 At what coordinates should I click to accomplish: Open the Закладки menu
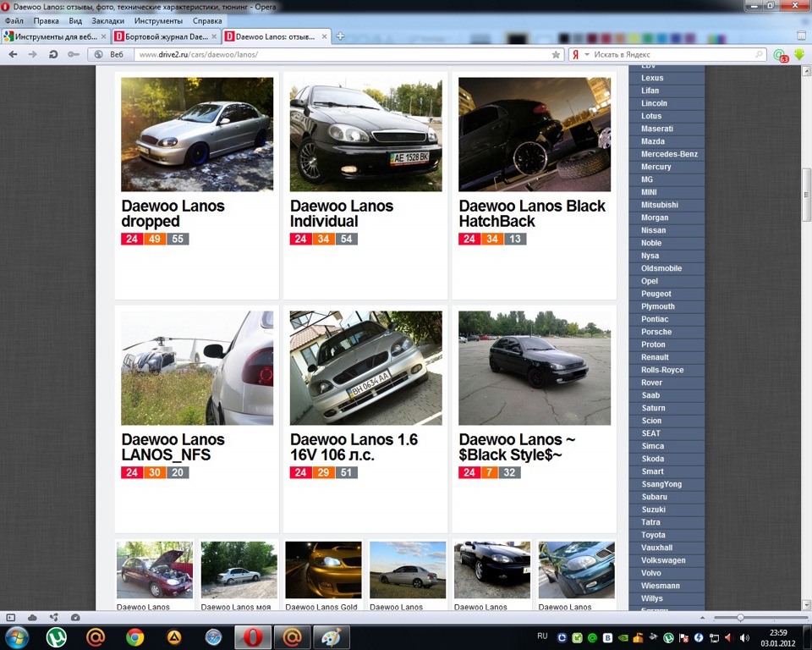tap(107, 20)
